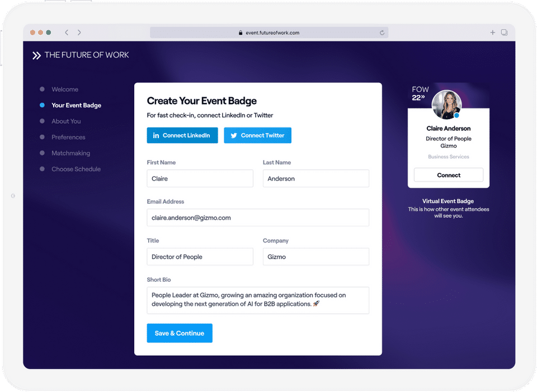Click the browser forward arrow
This screenshot has width=537, height=392.
tap(79, 32)
